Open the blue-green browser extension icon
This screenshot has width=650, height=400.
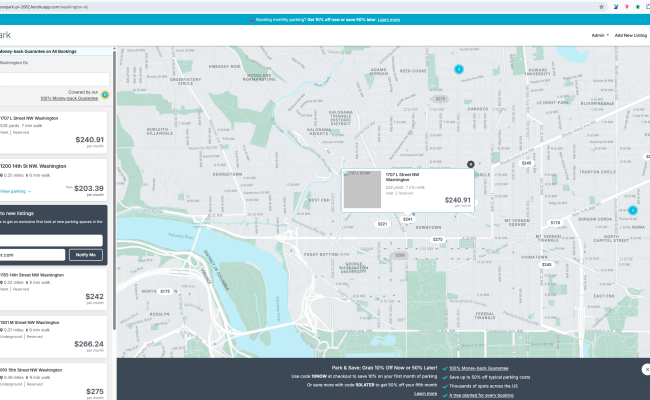[x=616, y=7]
